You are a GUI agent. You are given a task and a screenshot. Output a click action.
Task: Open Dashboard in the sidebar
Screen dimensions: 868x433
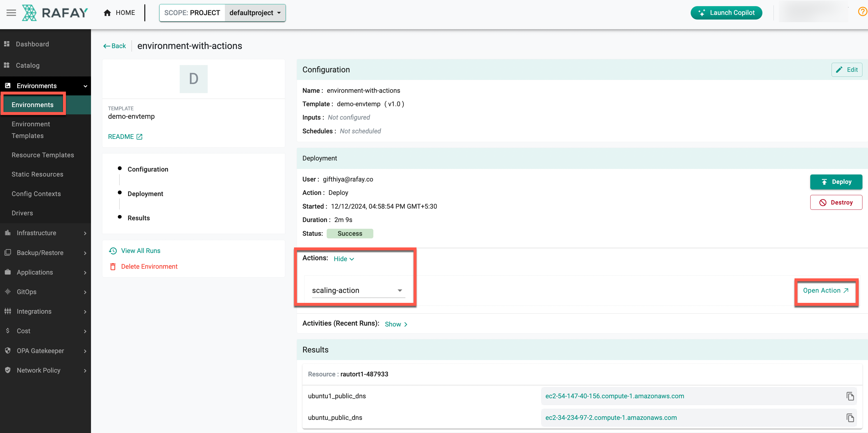coord(32,44)
